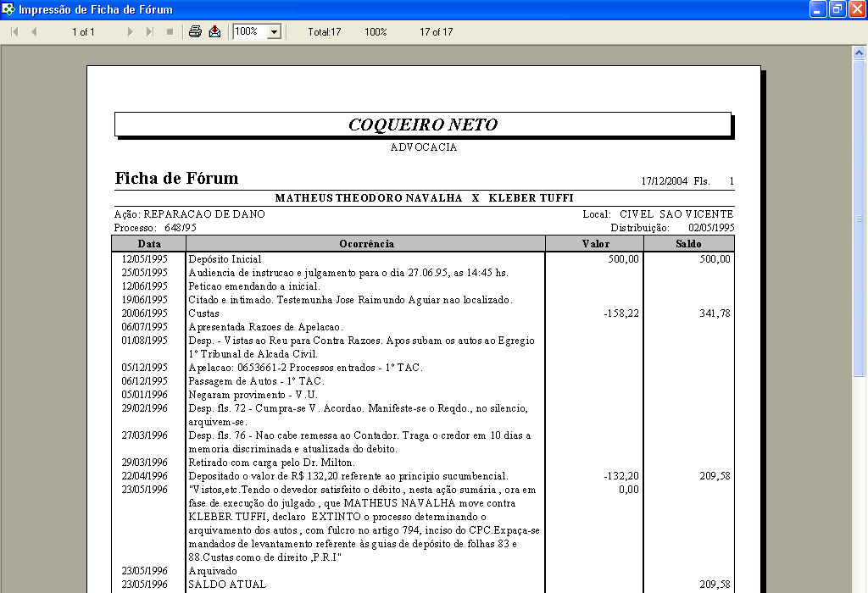The height and width of the screenshot is (593, 868).
Task: Open the window system menu icon
Action: click(8, 9)
